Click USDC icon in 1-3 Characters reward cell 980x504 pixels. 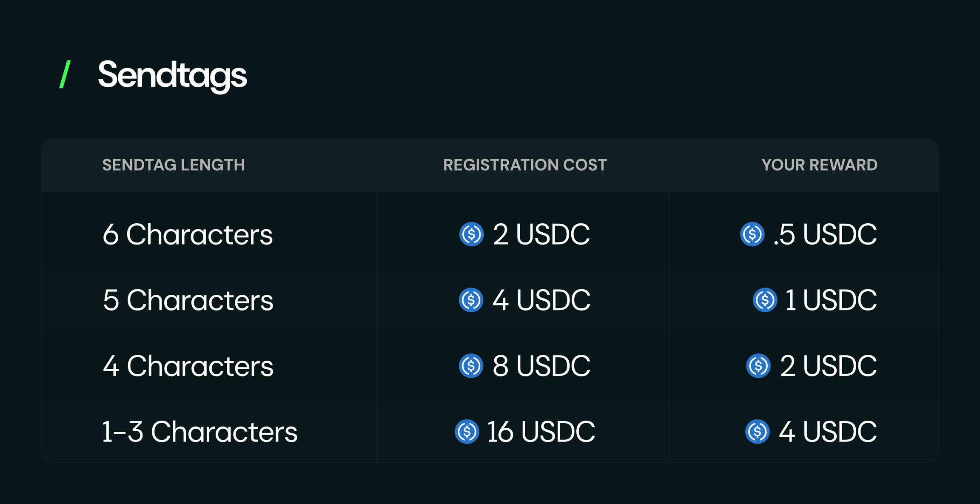(x=757, y=432)
